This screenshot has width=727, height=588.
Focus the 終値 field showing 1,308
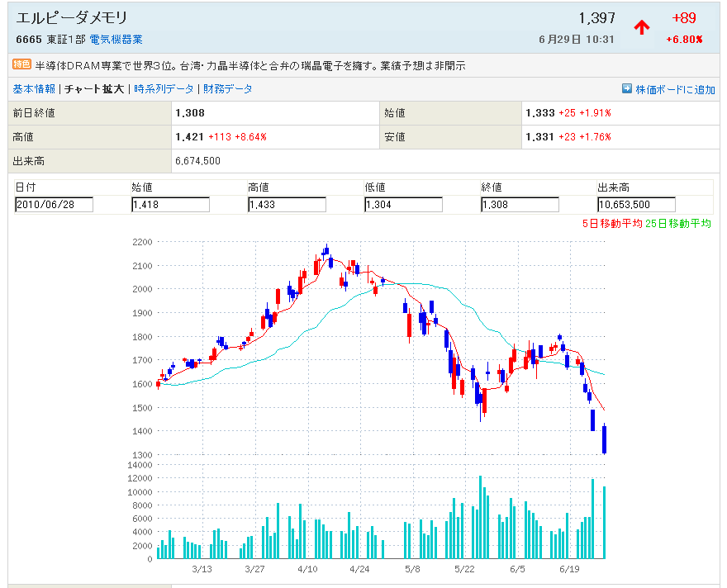coord(520,204)
